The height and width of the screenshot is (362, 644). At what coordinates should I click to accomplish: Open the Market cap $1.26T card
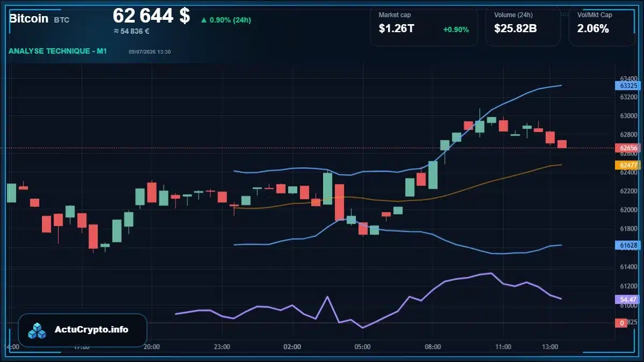(423, 26)
